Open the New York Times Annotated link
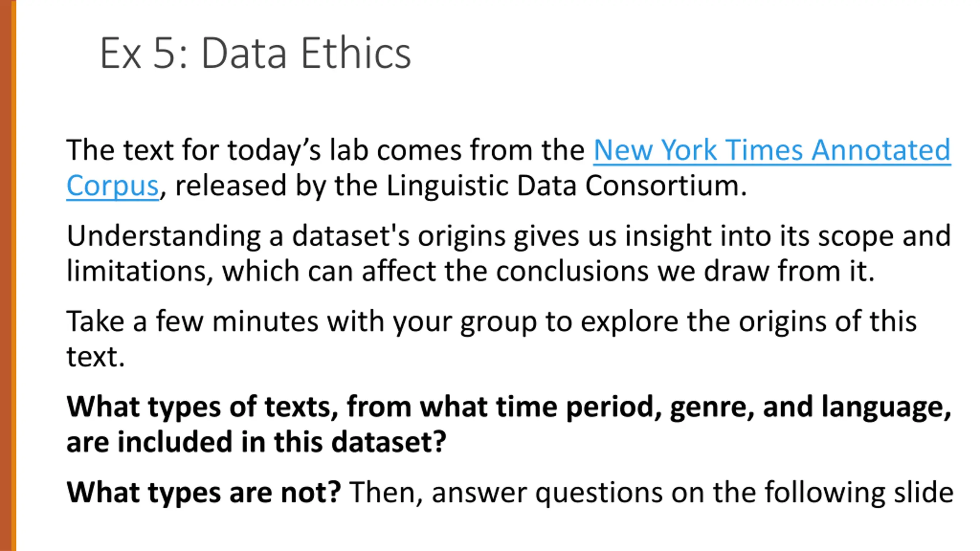Viewport: 980px width, 551px height. 772,150
